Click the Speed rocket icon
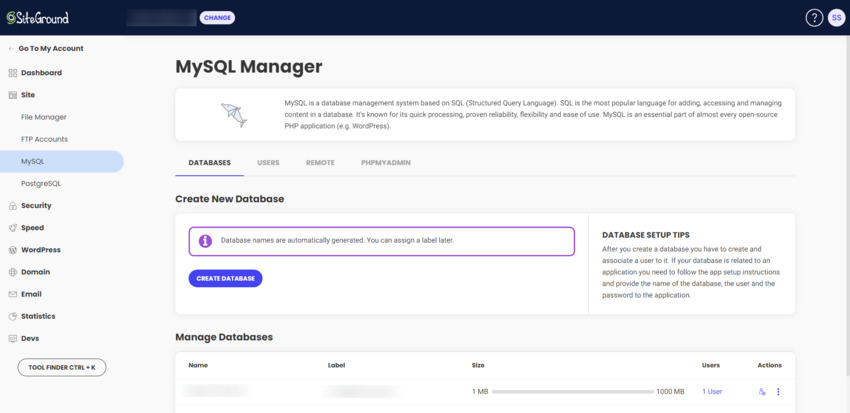Viewport: 850px width, 413px height. click(12, 228)
